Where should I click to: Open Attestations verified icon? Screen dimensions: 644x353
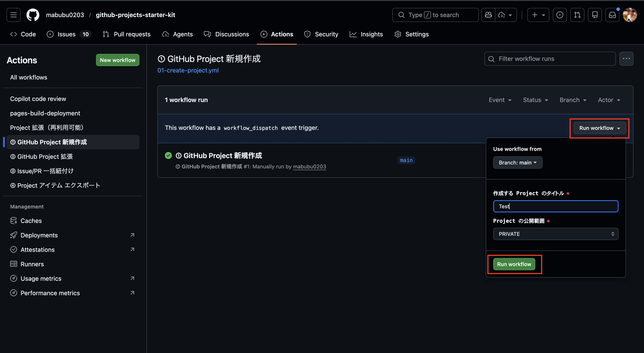14,250
